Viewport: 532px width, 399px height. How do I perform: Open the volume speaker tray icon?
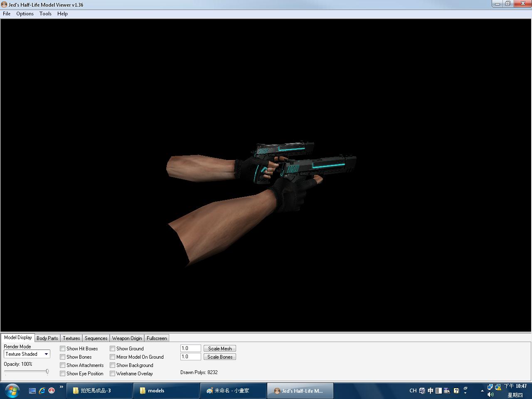[490, 394]
